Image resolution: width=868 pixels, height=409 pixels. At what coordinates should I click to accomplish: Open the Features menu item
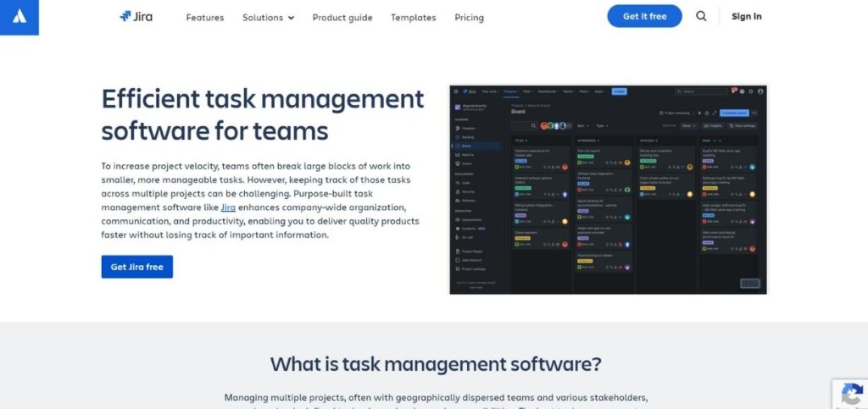click(205, 18)
